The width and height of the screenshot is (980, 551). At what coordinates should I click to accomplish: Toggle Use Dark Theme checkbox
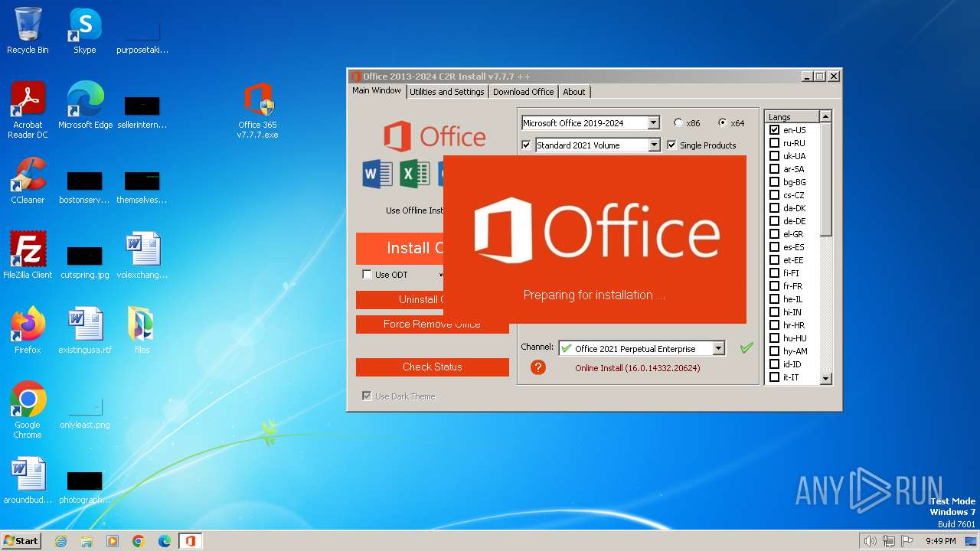point(367,396)
